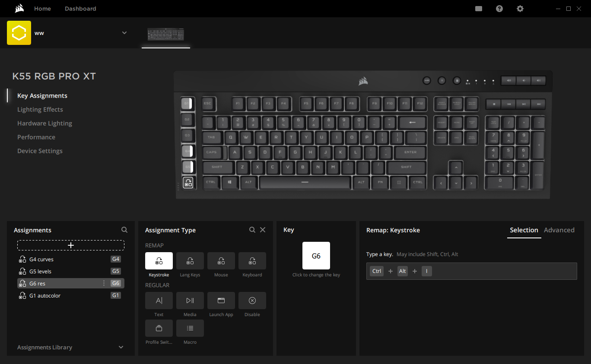Image resolution: width=591 pixels, height=364 pixels.
Task: Click the brightness key on keyboard image
Action: pos(442,80)
